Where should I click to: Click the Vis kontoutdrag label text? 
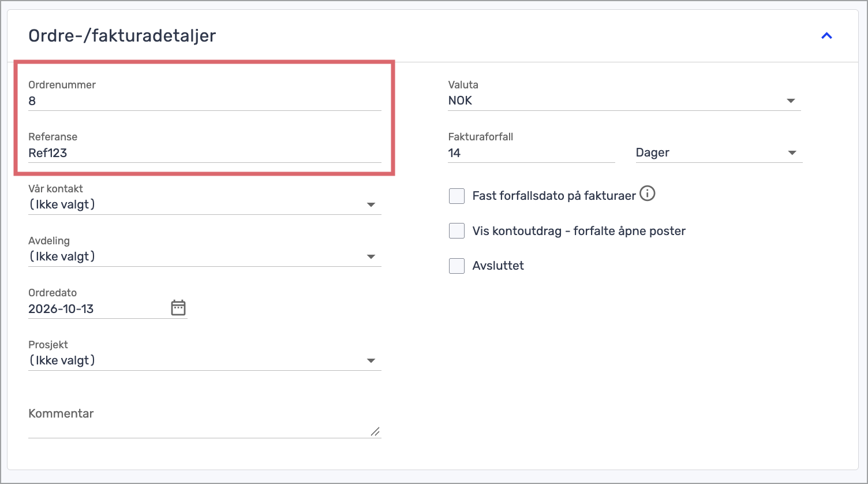[579, 231]
